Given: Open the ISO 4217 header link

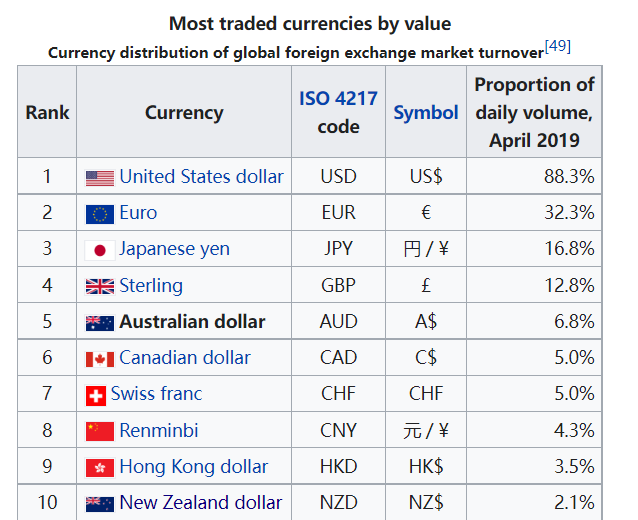Looking at the screenshot, I should coord(339,99).
